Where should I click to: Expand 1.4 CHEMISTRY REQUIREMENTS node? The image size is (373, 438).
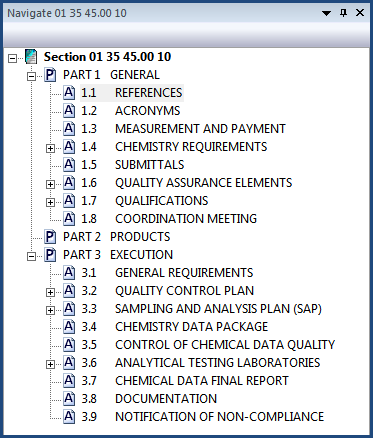pos(50,148)
